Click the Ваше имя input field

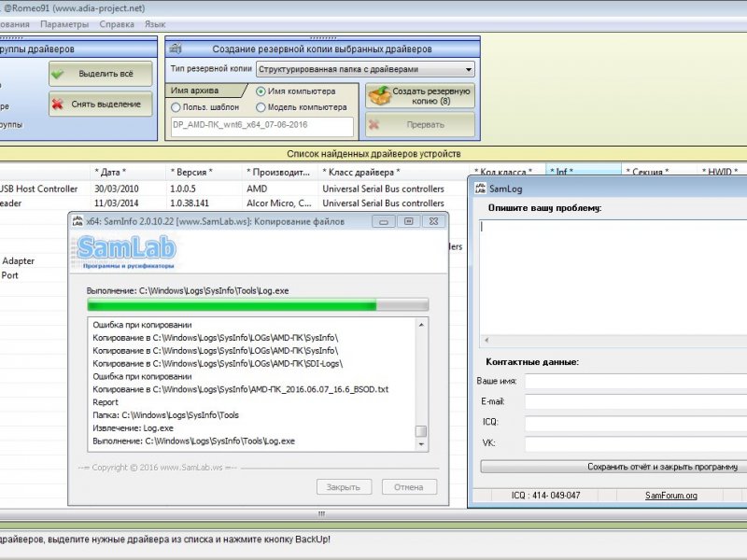(636, 381)
